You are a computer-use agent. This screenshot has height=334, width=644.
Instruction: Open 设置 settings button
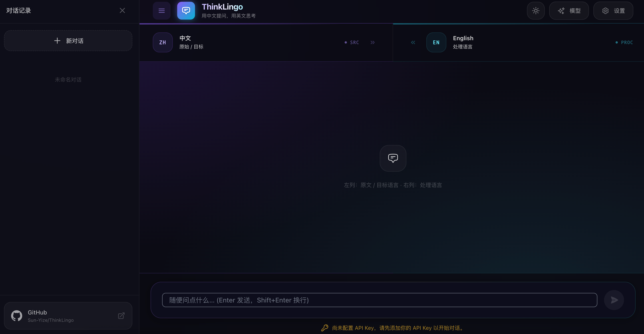613,10
